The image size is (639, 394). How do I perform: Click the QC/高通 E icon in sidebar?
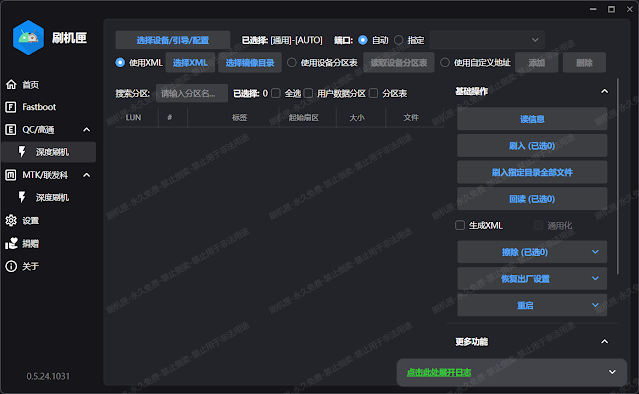coord(11,130)
